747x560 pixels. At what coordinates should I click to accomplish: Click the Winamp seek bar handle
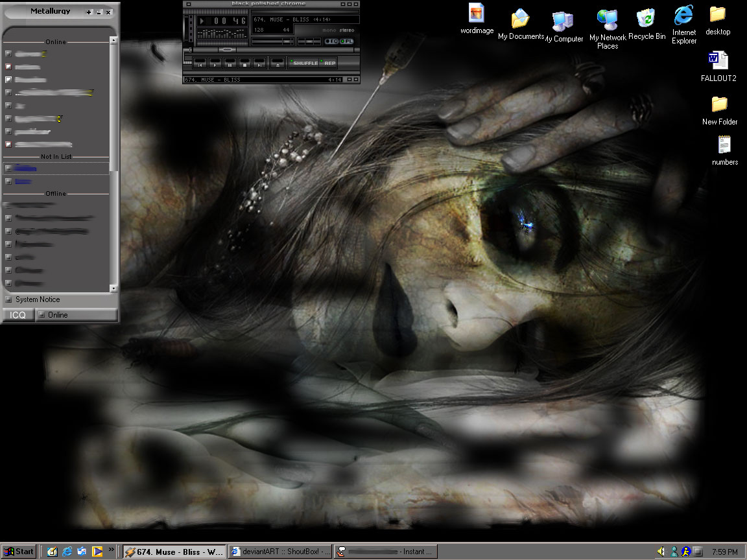pos(228,49)
